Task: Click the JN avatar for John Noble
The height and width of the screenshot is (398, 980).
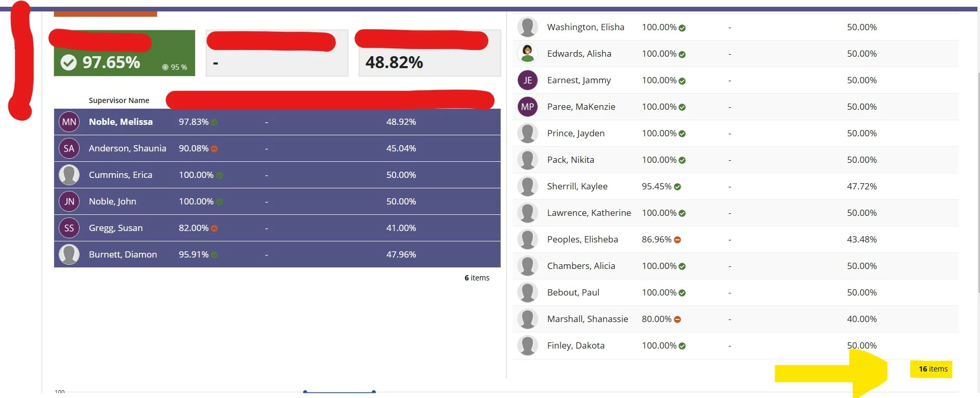Action: point(69,201)
